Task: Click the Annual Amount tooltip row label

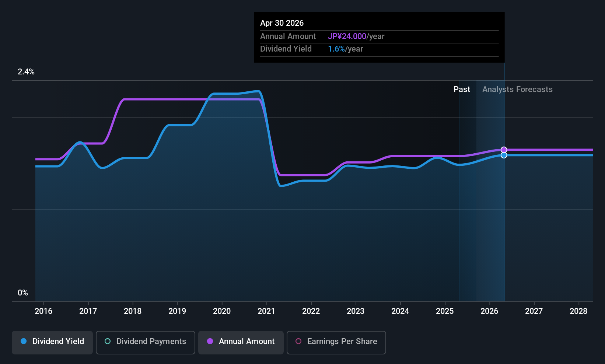Action: click(x=288, y=36)
